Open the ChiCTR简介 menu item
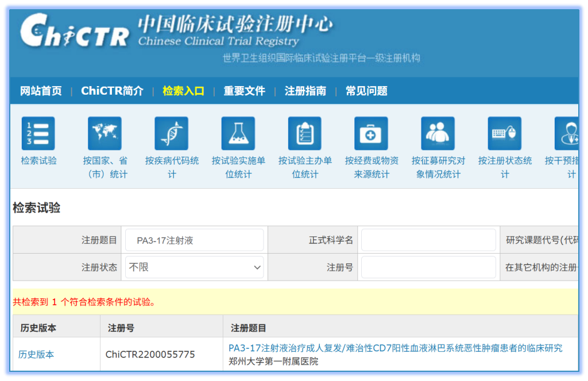Screen dimensions: 588x381 [112, 91]
